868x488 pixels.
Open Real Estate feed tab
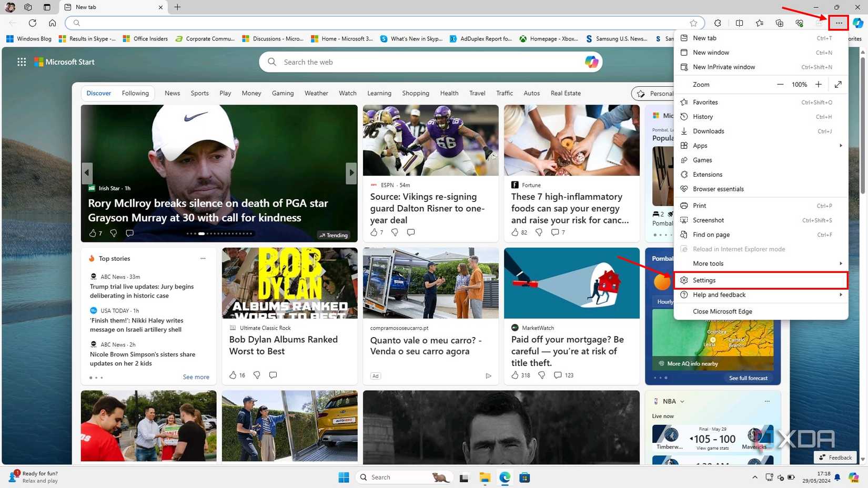(566, 93)
